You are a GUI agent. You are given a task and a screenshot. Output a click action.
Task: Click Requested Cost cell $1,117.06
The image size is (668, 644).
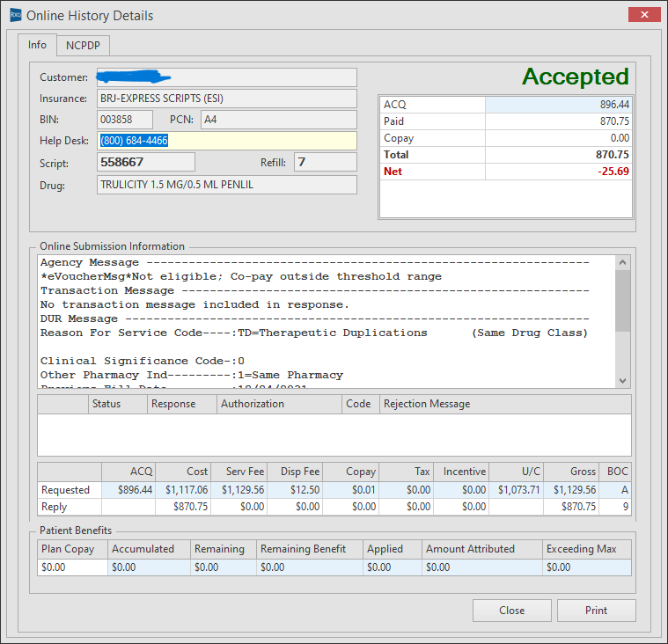tap(183, 490)
